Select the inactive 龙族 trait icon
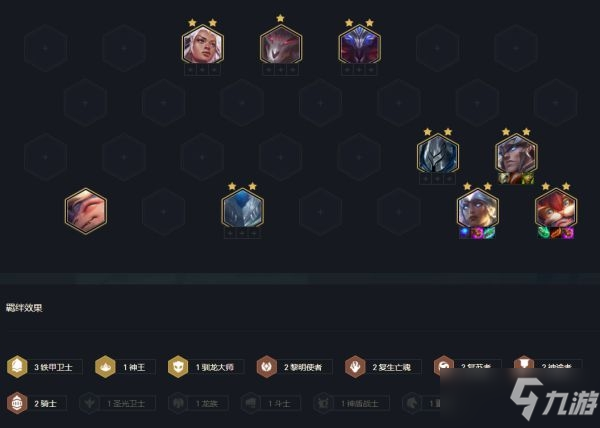The width and height of the screenshot is (600, 428). pyautogui.click(x=178, y=403)
